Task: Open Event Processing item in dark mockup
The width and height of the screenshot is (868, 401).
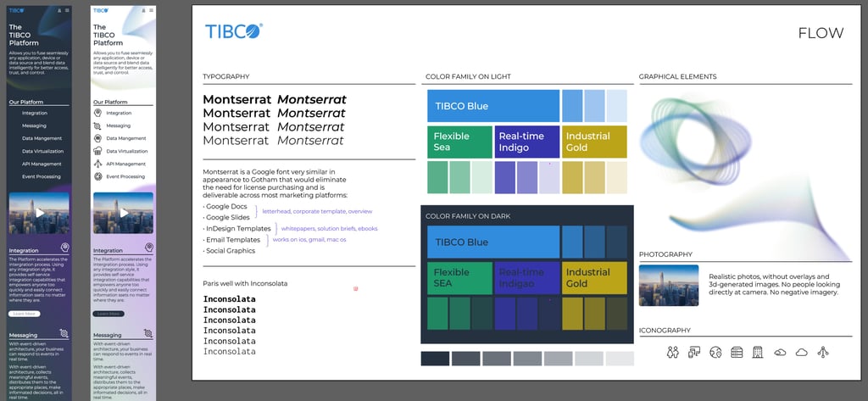Action: [x=41, y=176]
